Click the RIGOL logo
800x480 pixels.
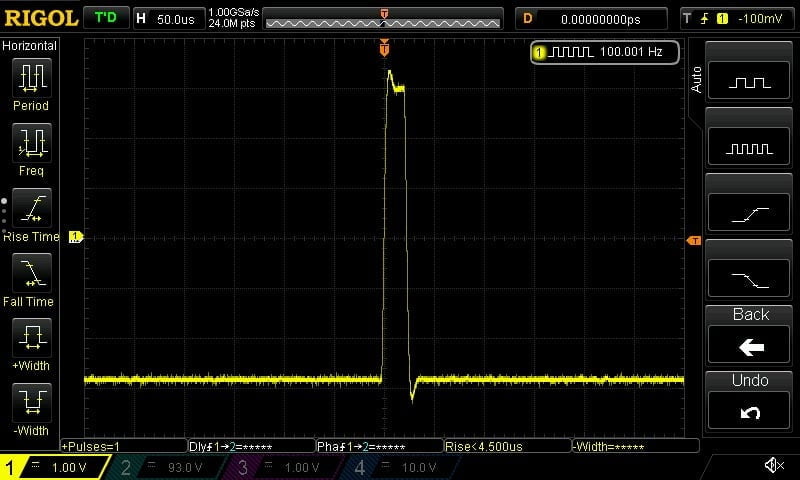point(41,18)
